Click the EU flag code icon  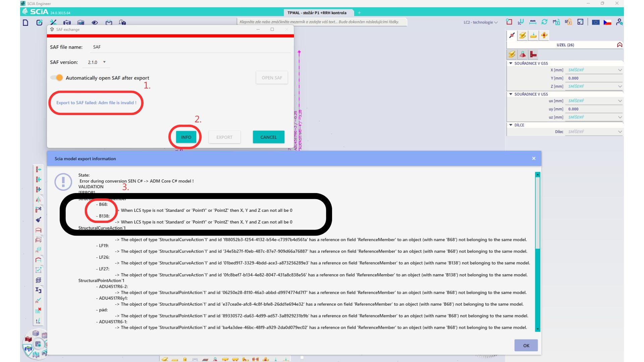[x=595, y=22]
